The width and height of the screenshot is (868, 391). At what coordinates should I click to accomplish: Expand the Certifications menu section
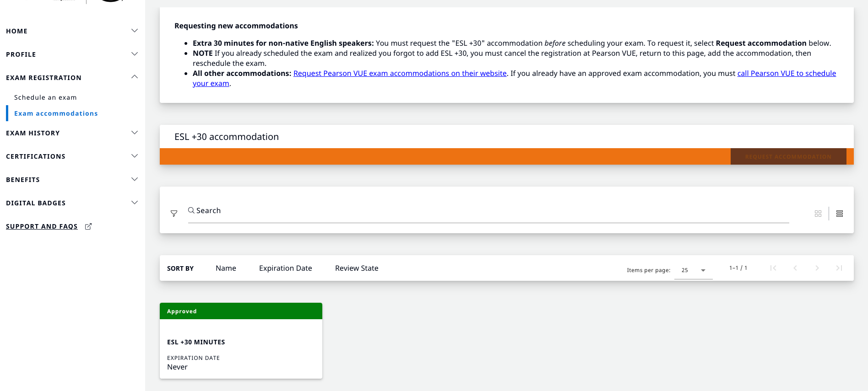click(135, 156)
